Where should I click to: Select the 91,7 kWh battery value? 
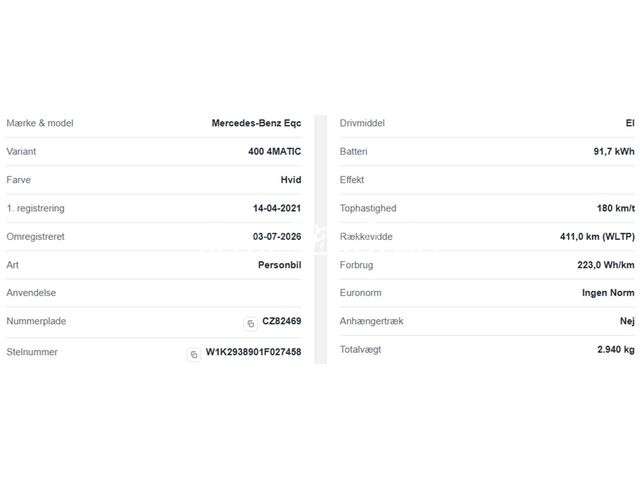click(614, 151)
